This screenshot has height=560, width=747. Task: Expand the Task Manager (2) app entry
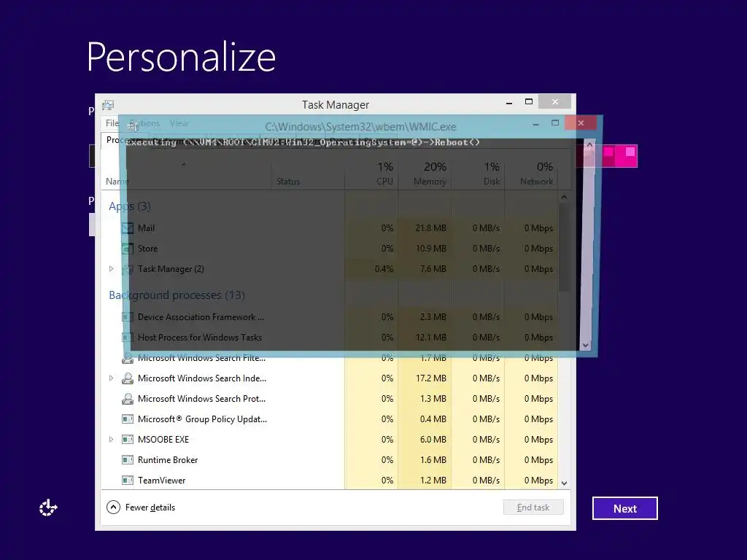point(111,269)
